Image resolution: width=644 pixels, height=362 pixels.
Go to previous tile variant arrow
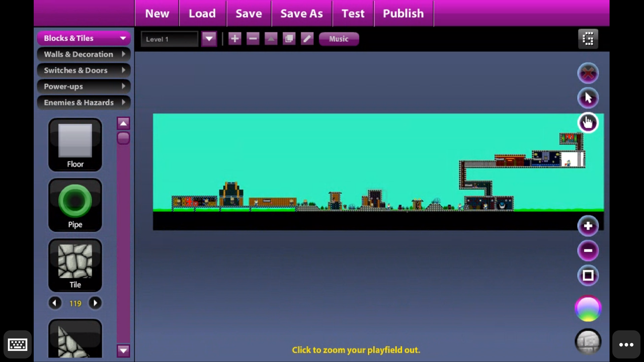[55, 303]
